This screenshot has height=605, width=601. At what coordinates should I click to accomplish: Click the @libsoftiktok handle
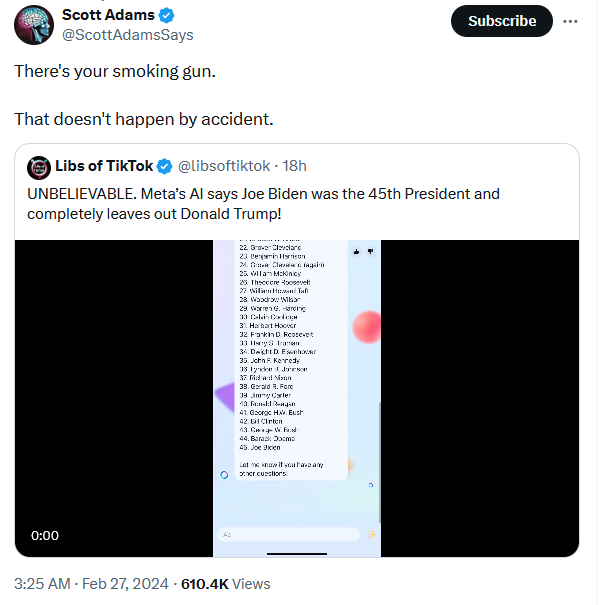(224, 166)
